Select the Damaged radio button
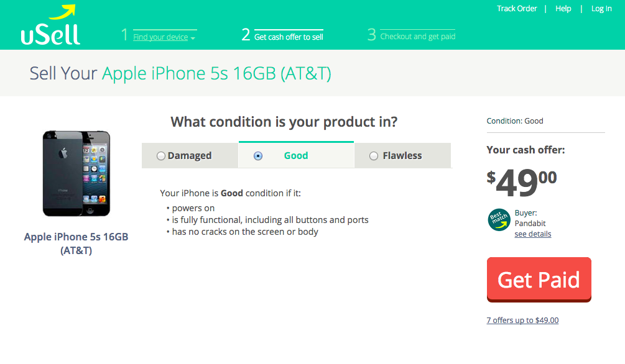The height and width of the screenshot is (364, 625). click(x=160, y=156)
